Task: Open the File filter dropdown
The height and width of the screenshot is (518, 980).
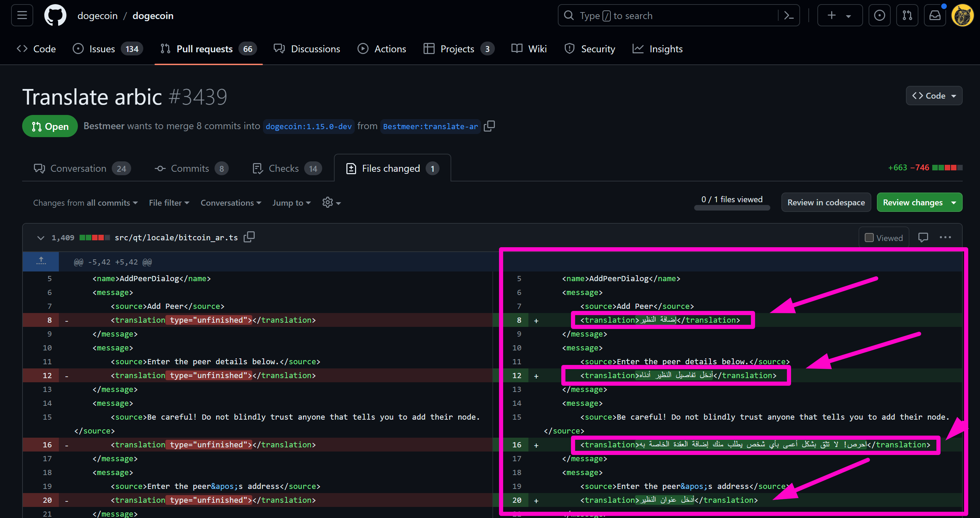Action: tap(169, 203)
